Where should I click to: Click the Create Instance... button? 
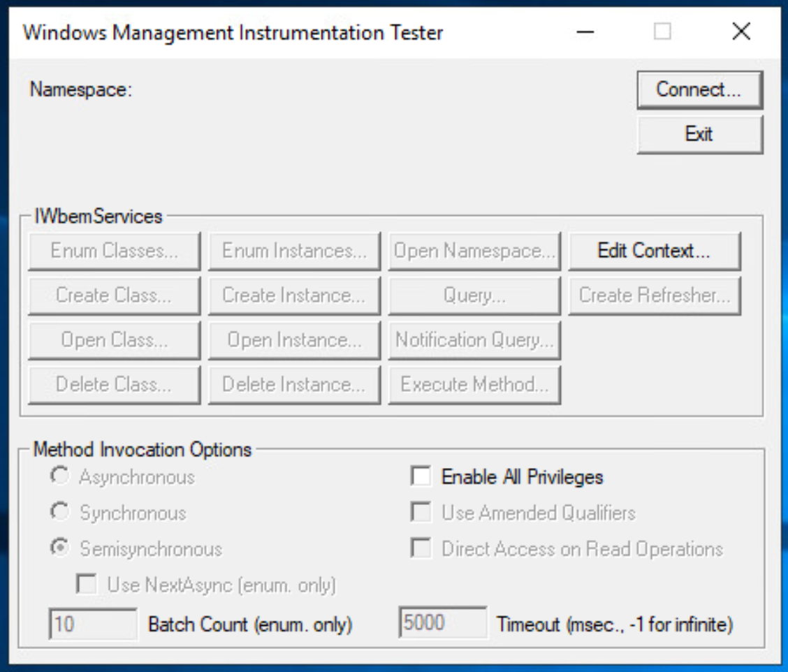(x=294, y=295)
